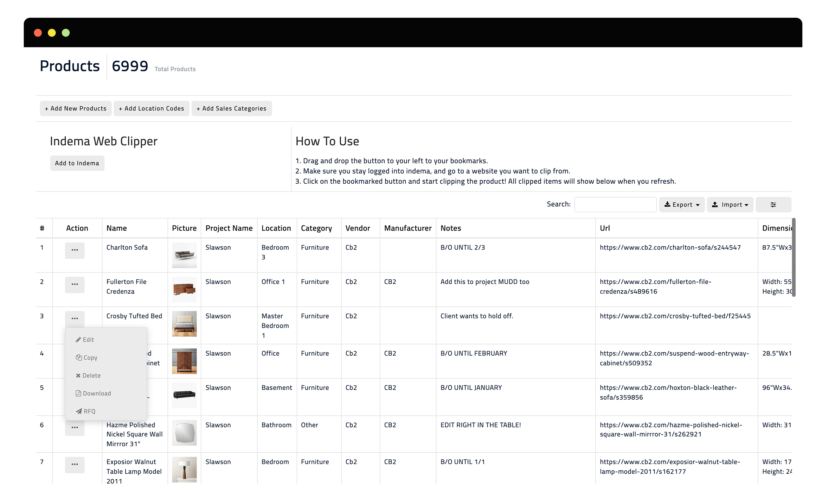The width and height of the screenshot is (816, 504).
Task: Click Add New Products button
Action: [x=76, y=109]
